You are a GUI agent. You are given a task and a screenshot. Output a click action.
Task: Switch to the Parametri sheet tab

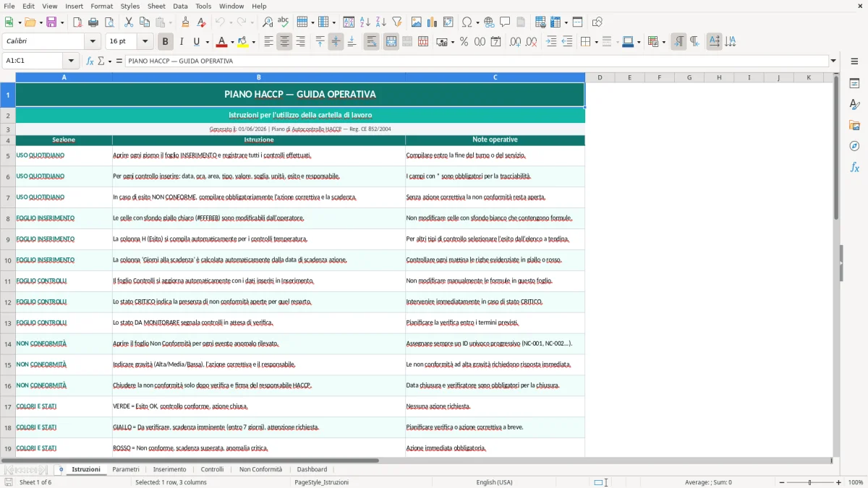(126, 469)
